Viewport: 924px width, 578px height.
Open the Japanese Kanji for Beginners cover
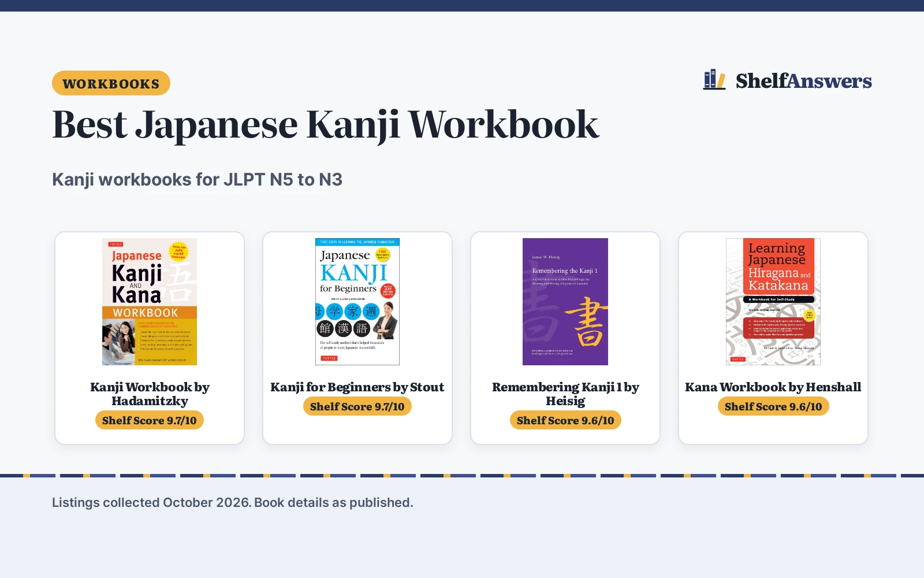357,302
